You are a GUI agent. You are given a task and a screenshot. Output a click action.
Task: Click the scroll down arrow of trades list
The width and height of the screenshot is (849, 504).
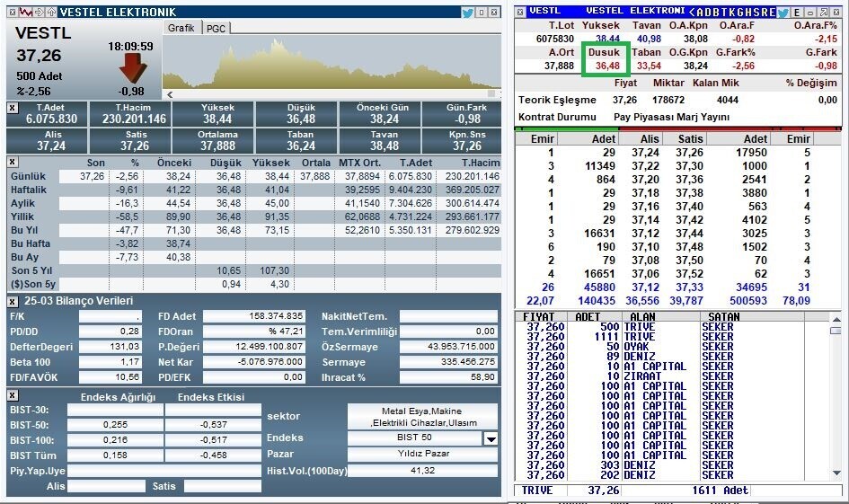tap(836, 473)
